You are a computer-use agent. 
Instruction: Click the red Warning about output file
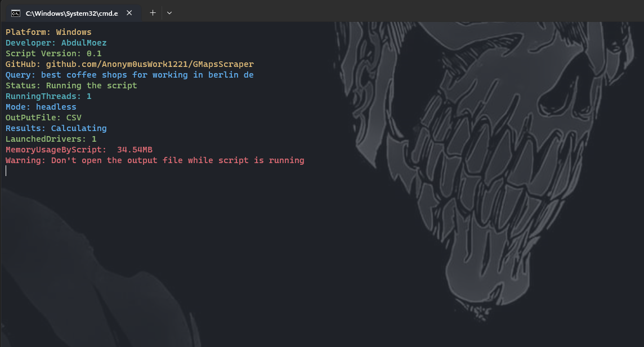(155, 160)
